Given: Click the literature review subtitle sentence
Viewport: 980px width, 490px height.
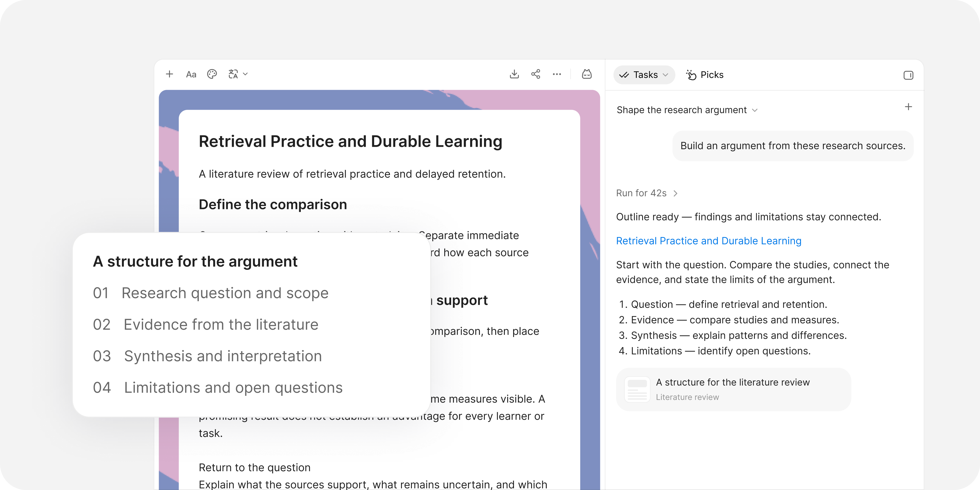Looking at the screenshot, I should coord(352,174).
